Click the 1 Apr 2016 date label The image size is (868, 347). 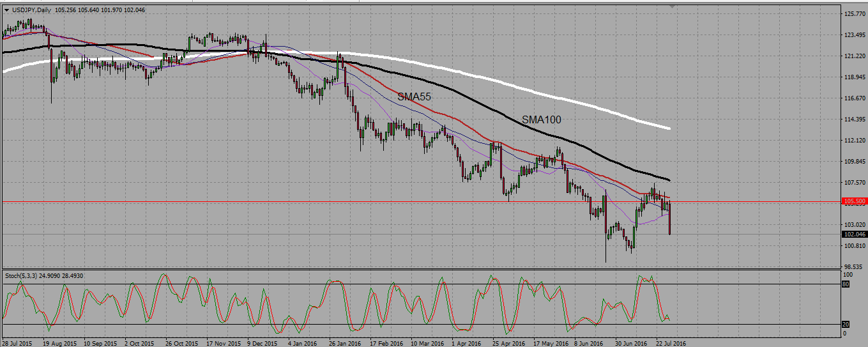pos(466,343)
